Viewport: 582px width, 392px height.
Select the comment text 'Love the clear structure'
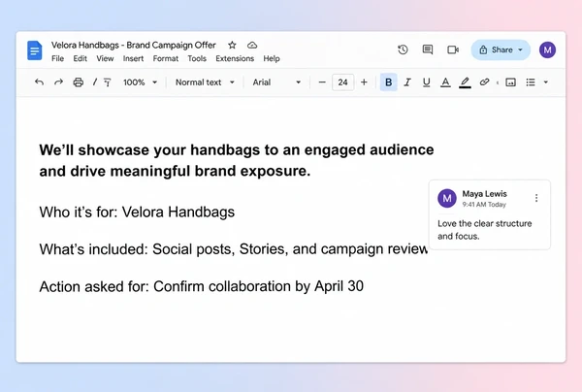point(484,223)
